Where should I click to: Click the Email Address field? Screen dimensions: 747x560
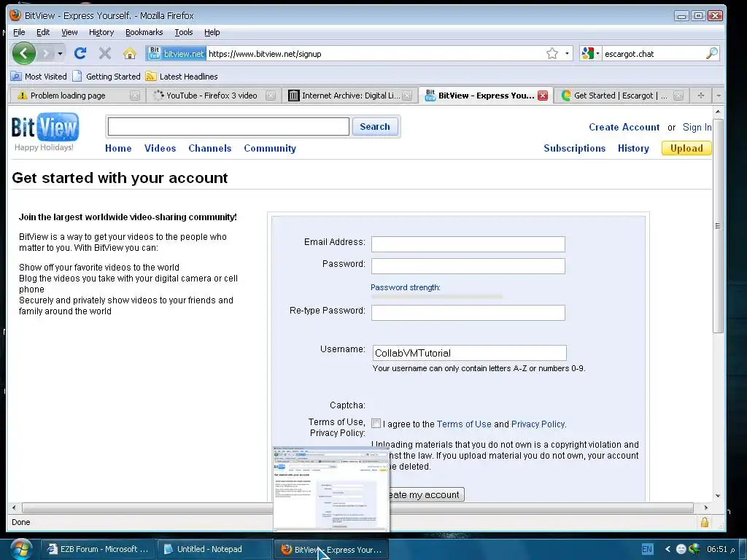tap(468, 244)
